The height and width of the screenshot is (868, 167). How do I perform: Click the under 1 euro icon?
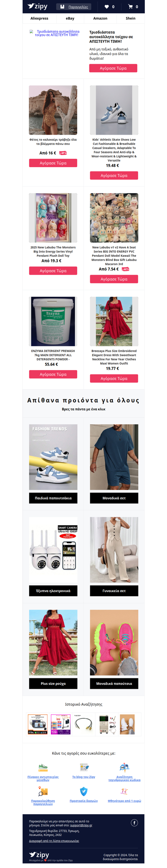[124, 791]
